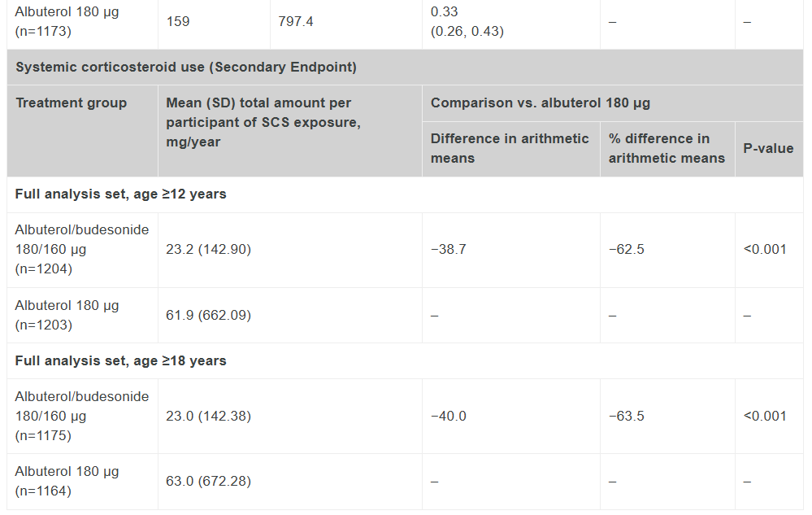The height and width of the screenshot is (515, 812).
Task: Select the Albuterol/budesonide (n=1204) row label
Action: 82,251
